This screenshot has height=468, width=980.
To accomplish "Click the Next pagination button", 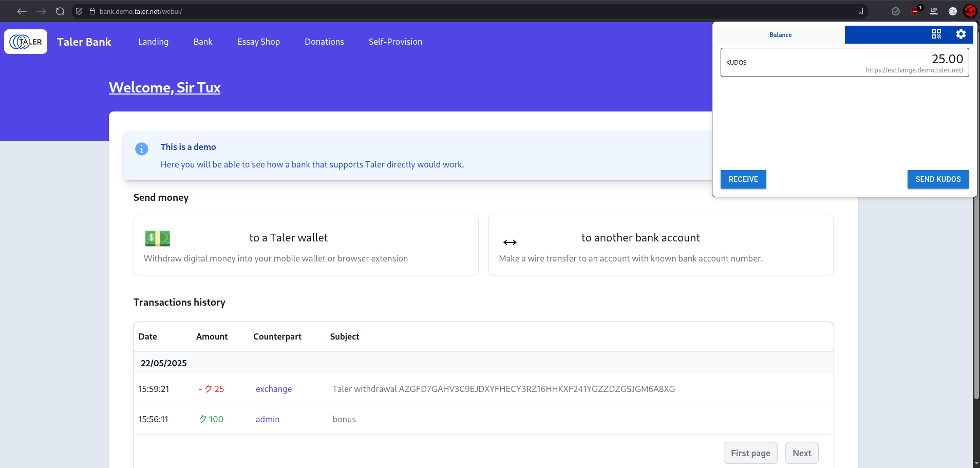I will coord(802,453).
